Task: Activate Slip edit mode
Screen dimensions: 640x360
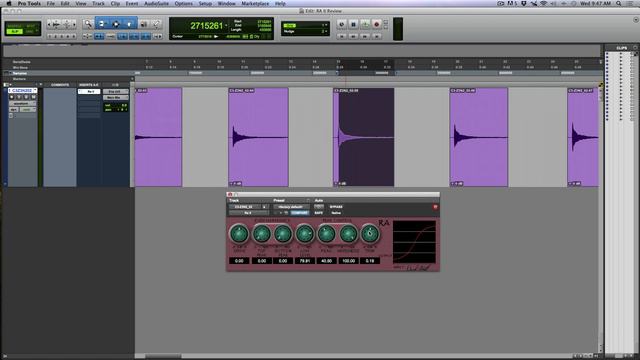Action: pyautogui.click(x=15, y=31)
